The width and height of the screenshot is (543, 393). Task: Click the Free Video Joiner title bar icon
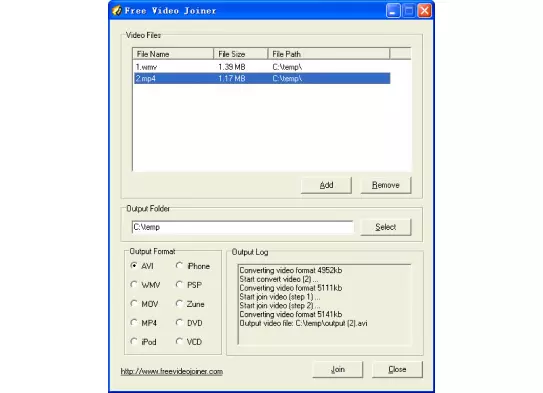[x=117, y=10]
